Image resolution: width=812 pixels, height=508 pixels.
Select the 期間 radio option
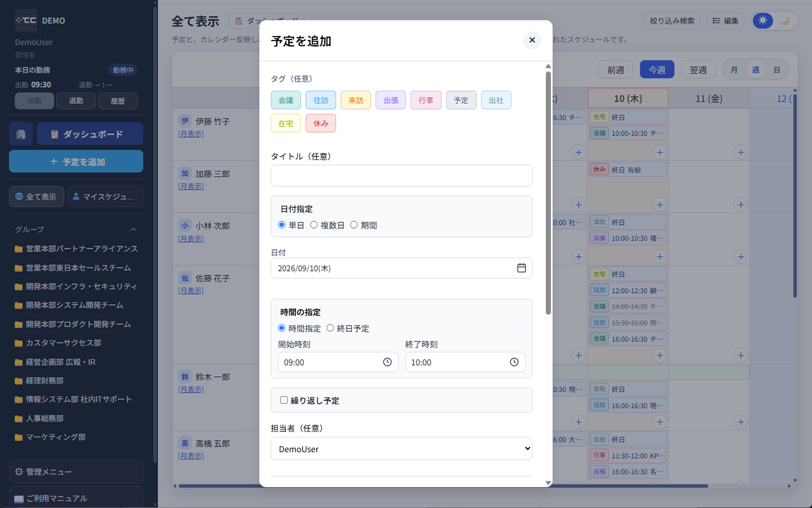[x=354, y=225]
